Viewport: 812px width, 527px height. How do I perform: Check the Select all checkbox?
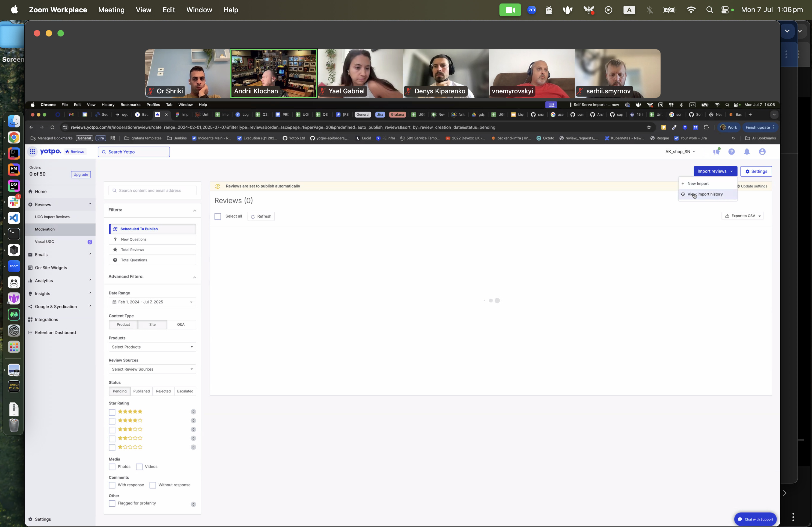point(218,217)
